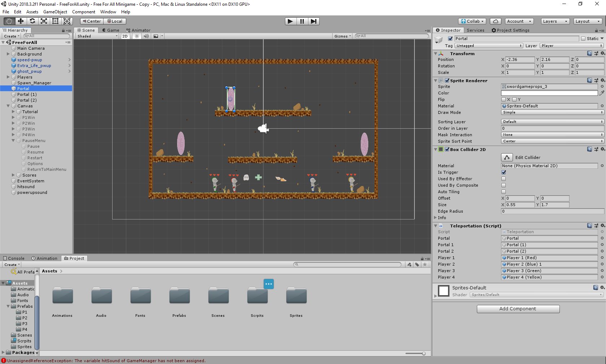Uncheck Is Trigger checkbox
This screenshot has width=606, height=364.
(x=504, y=172)
